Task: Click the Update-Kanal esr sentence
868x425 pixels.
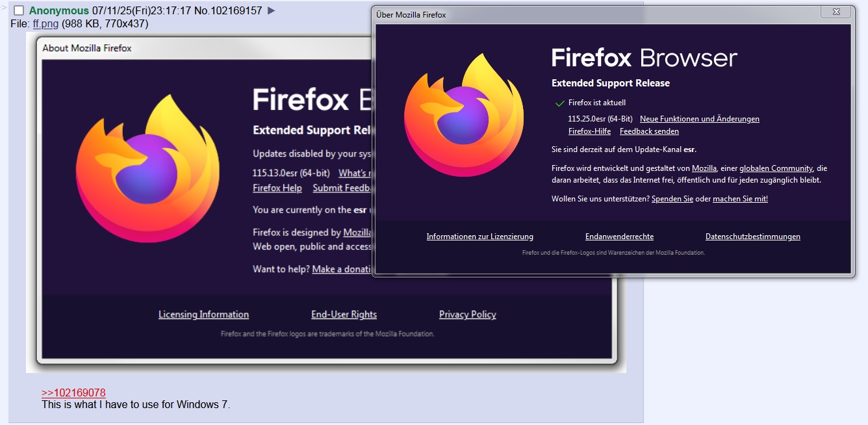Action: tap(624, 149)
